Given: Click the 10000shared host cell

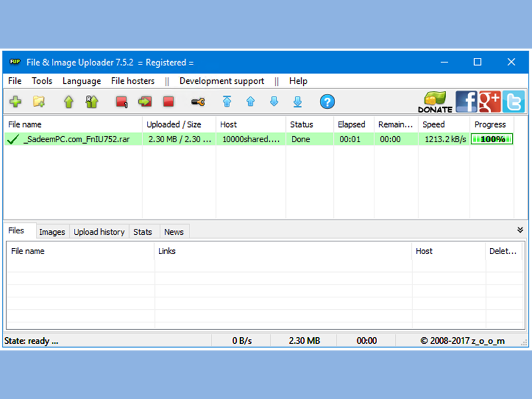Looking at the screenshot, I should (251, 139).
